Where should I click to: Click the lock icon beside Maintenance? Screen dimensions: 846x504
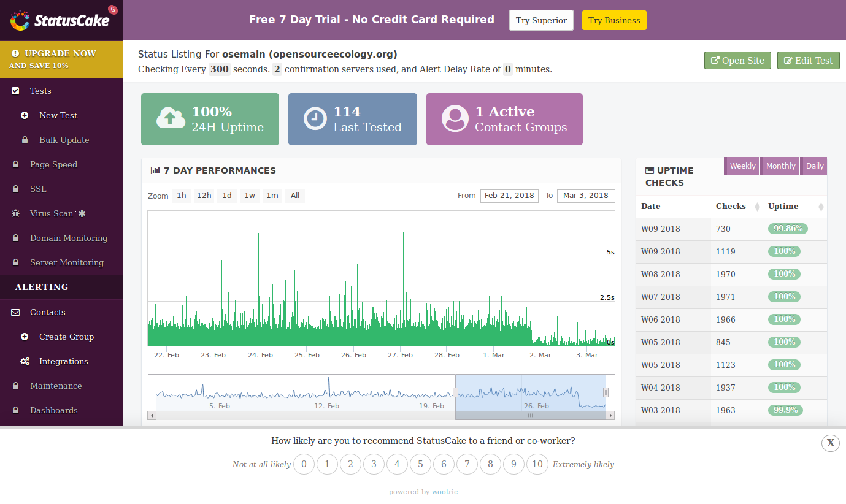(15, 386)
